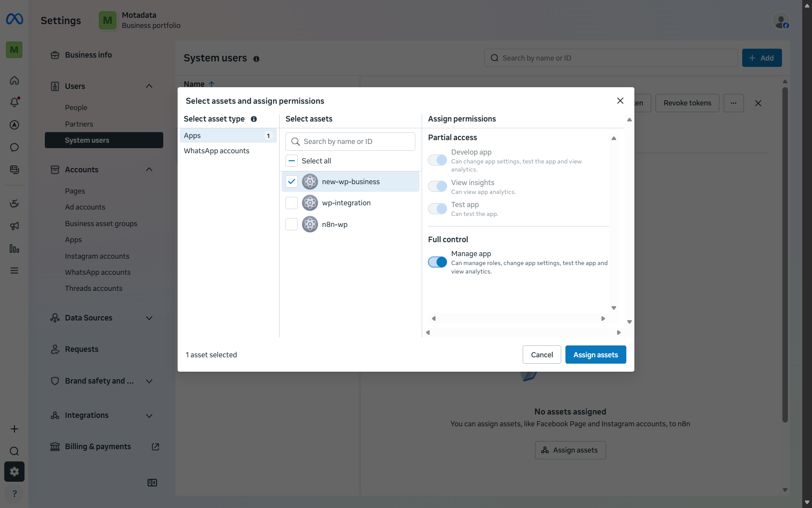The width and height of the screenshot is (812, 508).
Task: Click the Assign assets dialog button
Action: 595,355
